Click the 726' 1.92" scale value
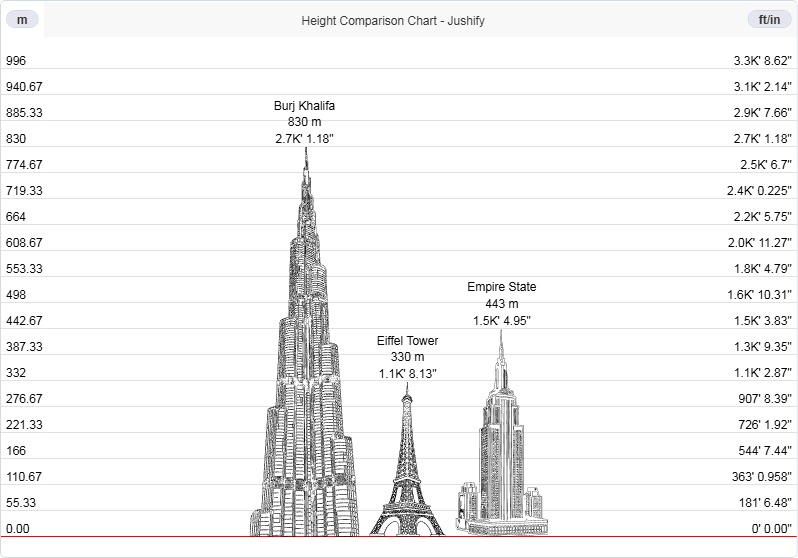Screen dimensions: 798x558 tap(765, 425)
